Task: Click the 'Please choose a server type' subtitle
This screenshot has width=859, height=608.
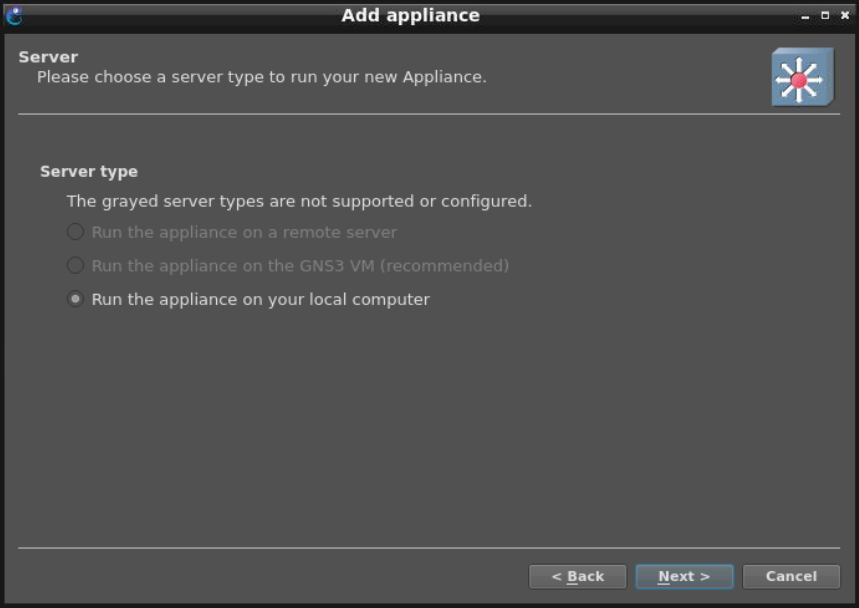Action: (x=261, y=77)
